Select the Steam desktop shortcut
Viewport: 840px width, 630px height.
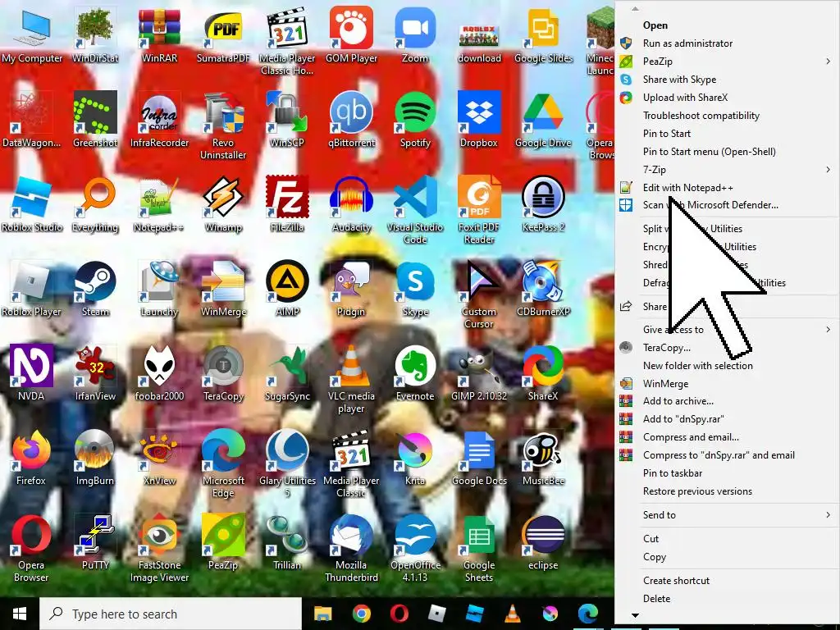tap(95, 289)
